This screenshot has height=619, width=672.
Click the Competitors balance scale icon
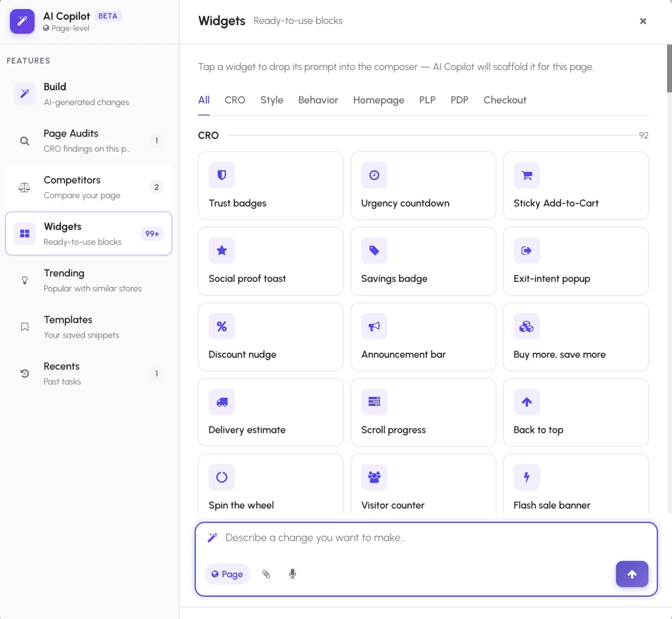24,187
